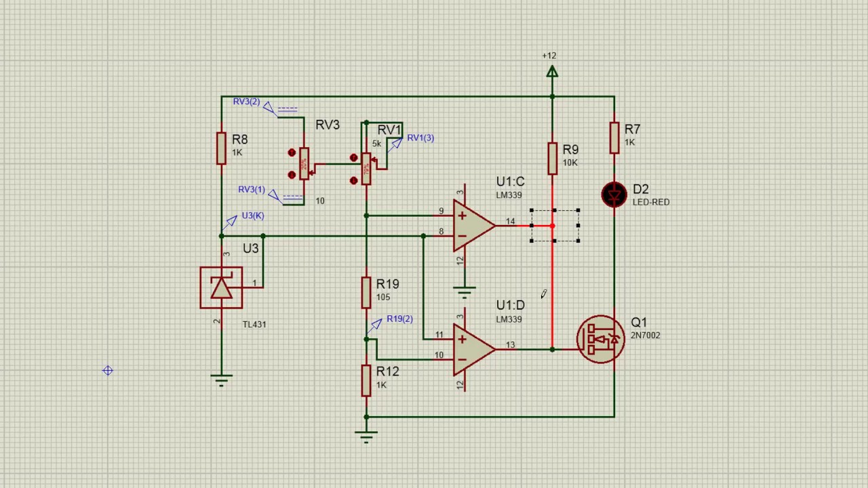Click the ground symbol below R12

coord(366,436)
